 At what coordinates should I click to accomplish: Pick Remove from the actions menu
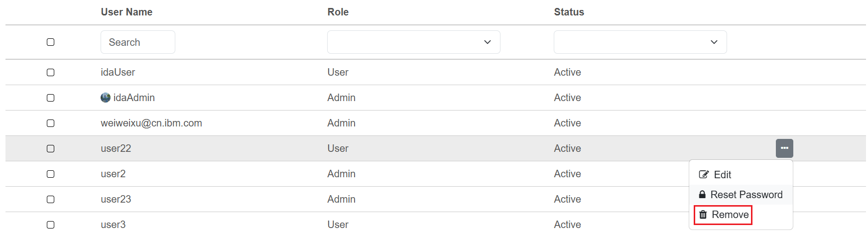pyautogui.click(x=730, y=215)
